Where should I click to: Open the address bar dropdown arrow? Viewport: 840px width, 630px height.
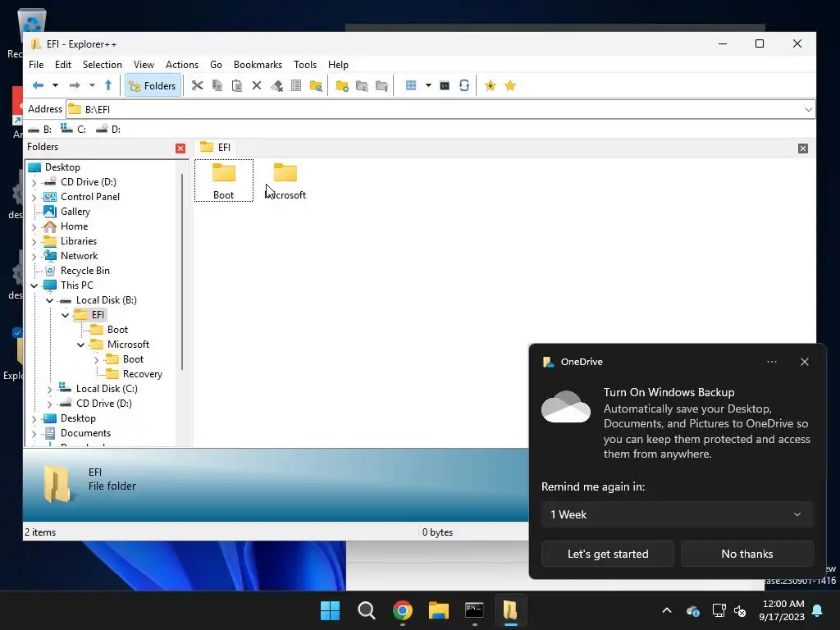coord(808,110)
